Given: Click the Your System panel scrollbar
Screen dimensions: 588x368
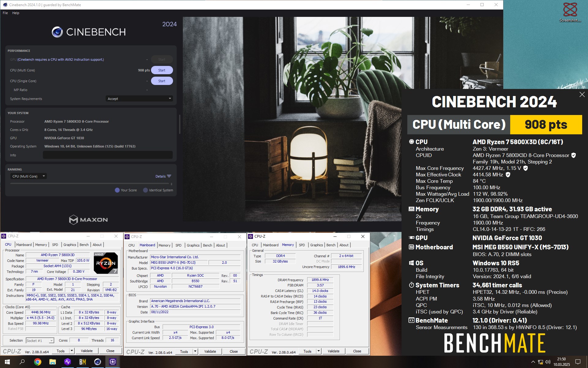Looking at the screenshot, I should (179, 124).
